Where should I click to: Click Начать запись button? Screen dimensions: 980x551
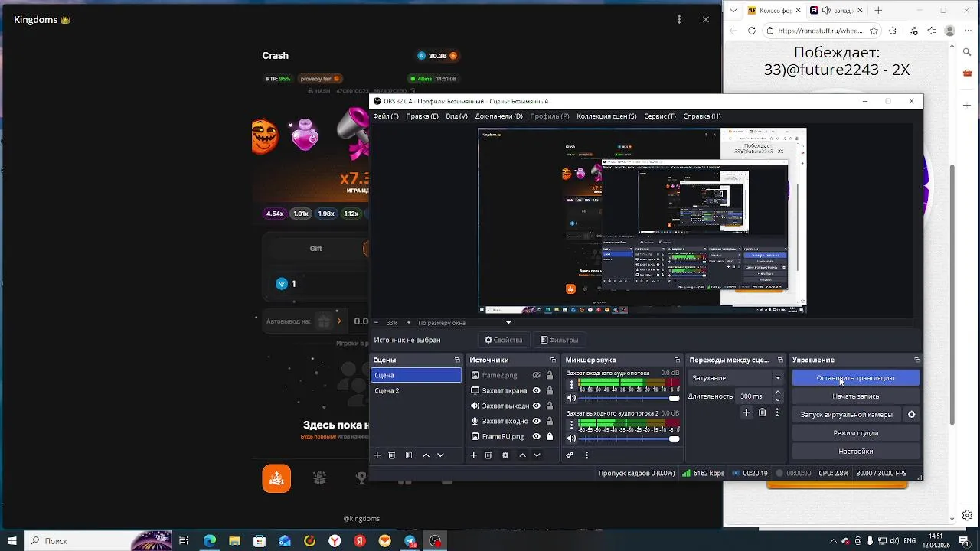855,396
